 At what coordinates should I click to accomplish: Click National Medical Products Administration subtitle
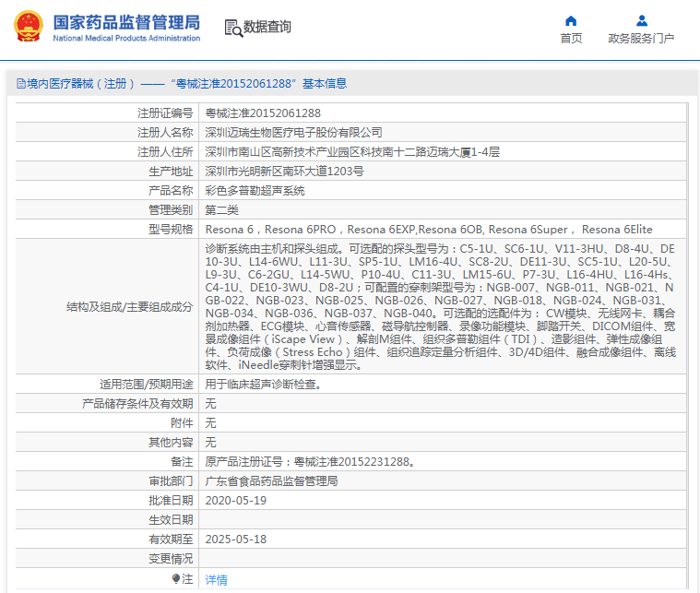(126, 39)
